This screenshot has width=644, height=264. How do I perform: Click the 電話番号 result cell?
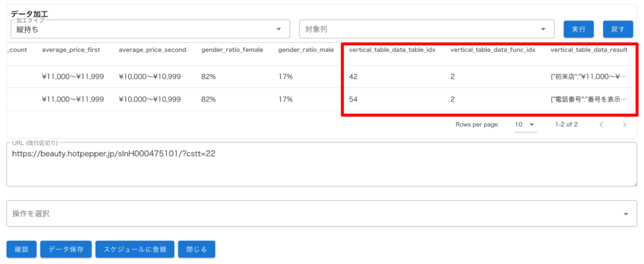tap(589, 99)
